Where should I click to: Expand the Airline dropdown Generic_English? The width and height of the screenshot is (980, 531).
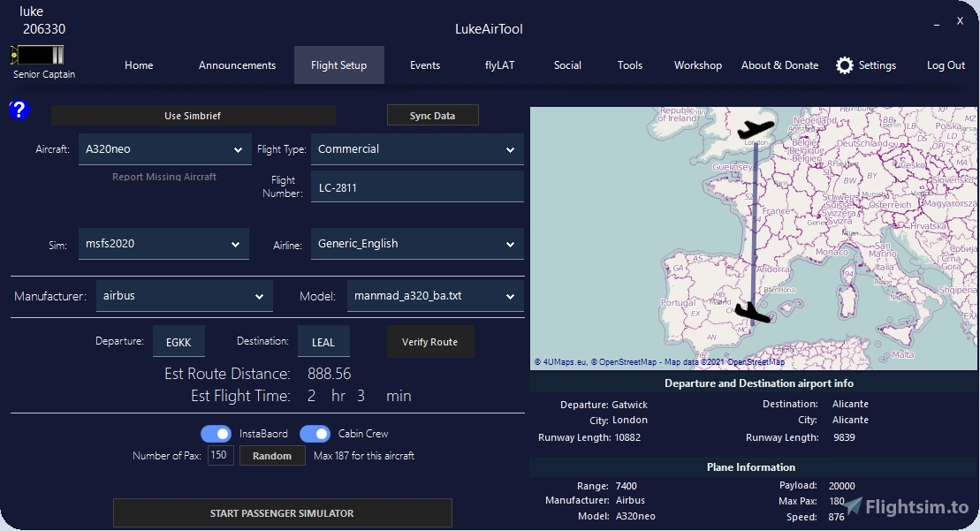click(416, 243)
